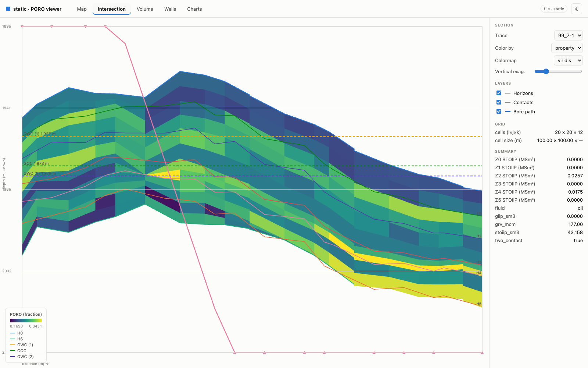Toggle dark mode moon icon
This screenshot has width=588, height=368.
pos(577,9)
